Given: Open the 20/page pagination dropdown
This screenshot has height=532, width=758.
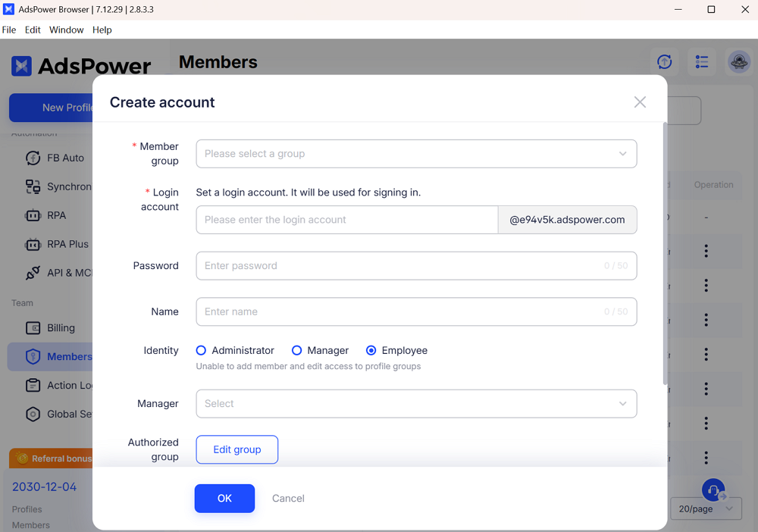Looking at the screenshot, I should (x=705, y=509).
